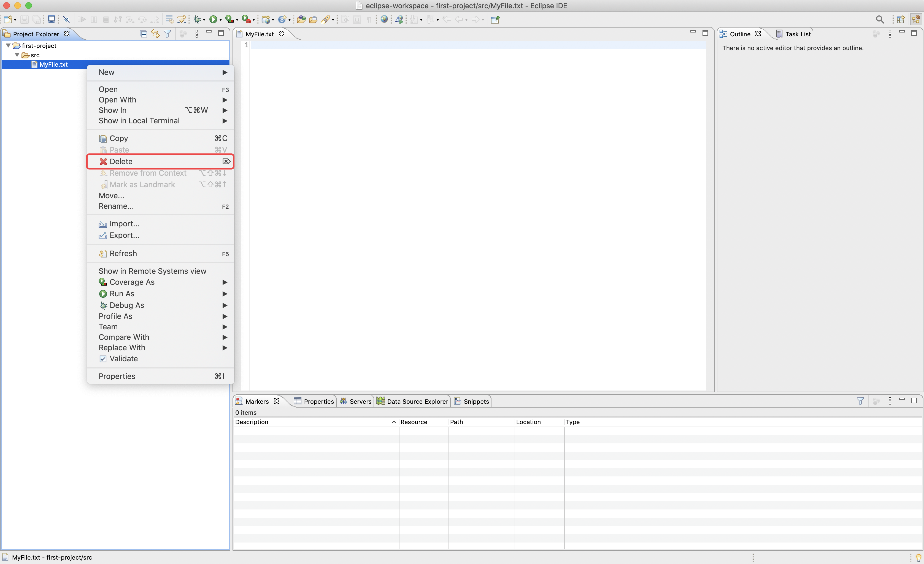Click the Search flashlight toolbar icon
Viewport: 924px width, 564px height.
pyautogui.click(x=326, y=19)
